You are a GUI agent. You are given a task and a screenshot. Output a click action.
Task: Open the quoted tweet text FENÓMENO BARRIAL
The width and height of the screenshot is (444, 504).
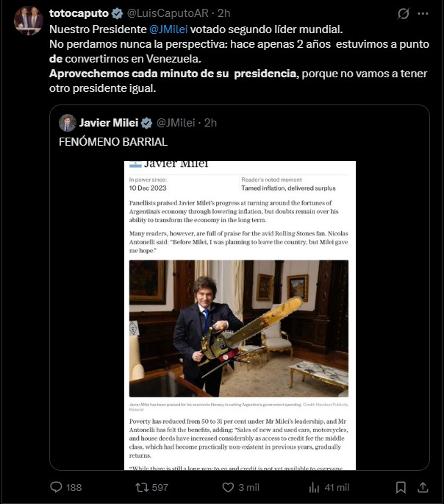(x=113, y=142)
